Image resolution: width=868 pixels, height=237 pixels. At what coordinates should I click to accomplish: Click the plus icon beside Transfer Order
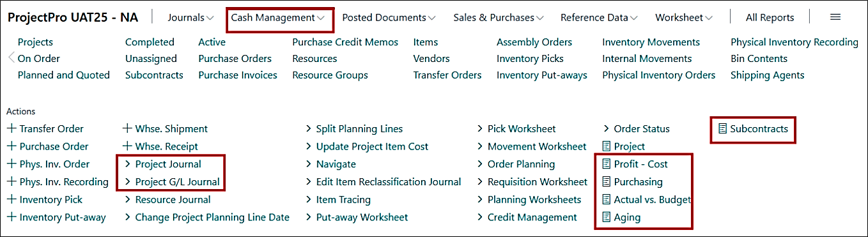12,128
